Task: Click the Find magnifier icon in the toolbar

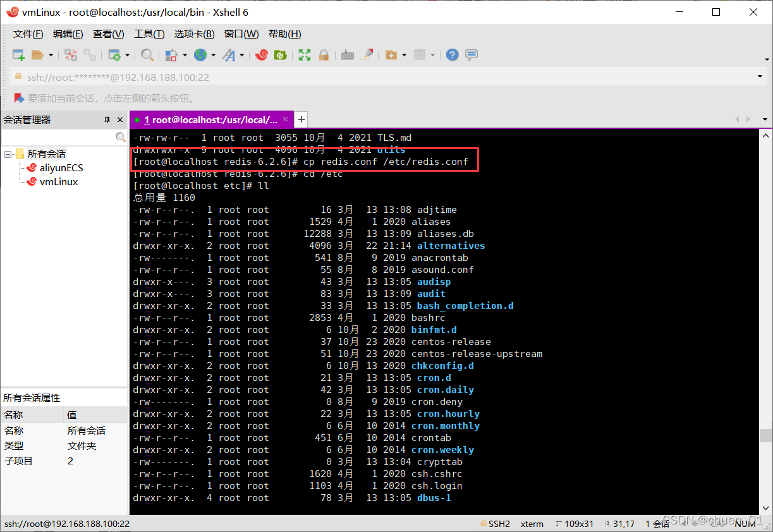Action: (x=147, y=55)
